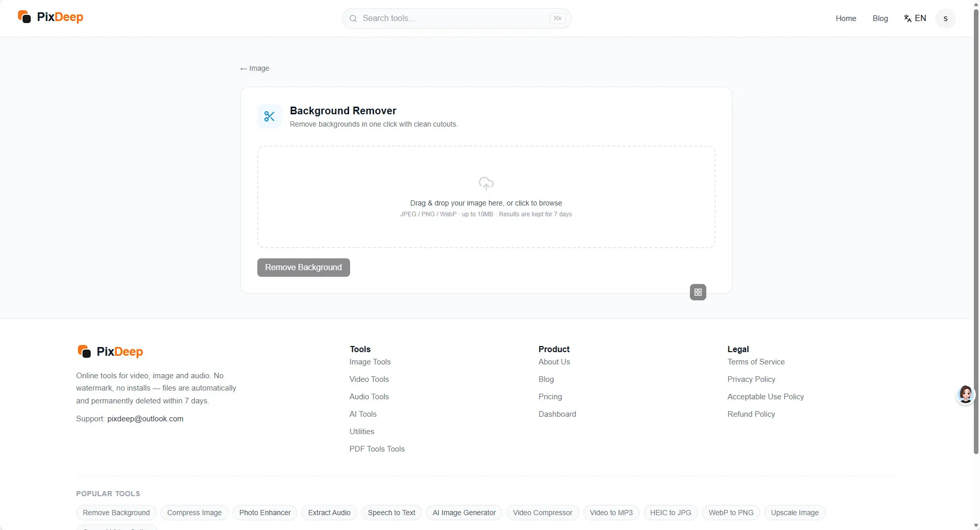Select the AI Image Generator chip
The image size is (980, 530).
(464, 513)
